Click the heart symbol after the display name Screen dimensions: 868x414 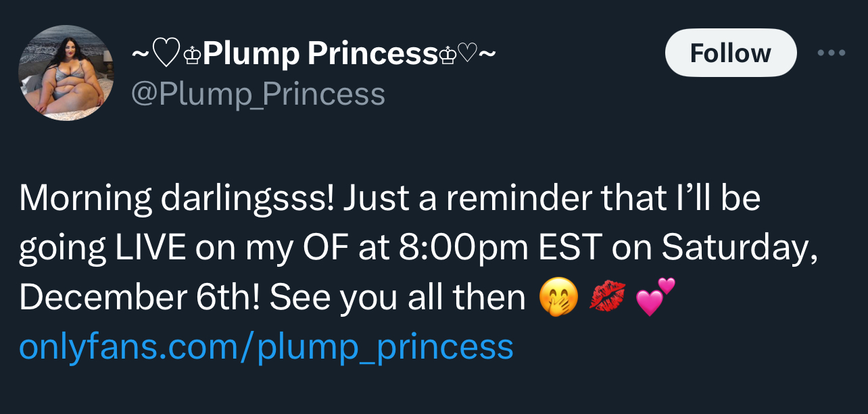[468, 53]
